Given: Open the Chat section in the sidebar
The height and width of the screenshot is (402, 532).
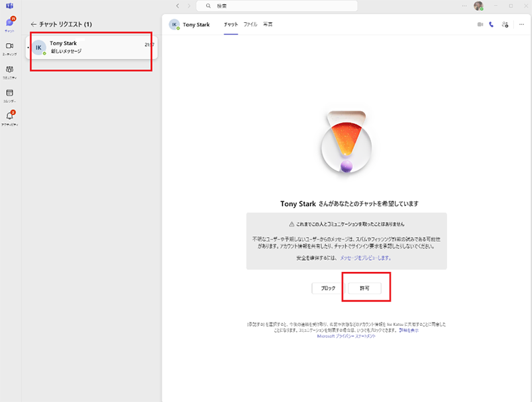Looking at the screenshot, I should point(9,24).
